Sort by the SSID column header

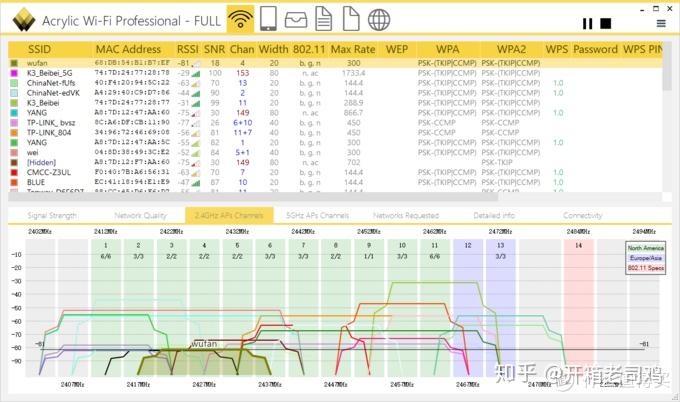point(39,49)
